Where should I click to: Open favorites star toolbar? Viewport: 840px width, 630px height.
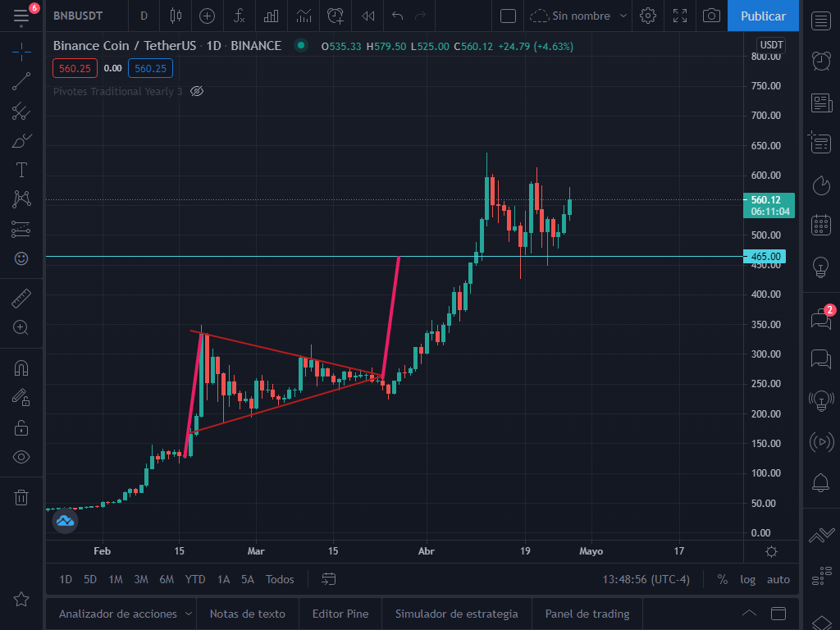point(21,599)
